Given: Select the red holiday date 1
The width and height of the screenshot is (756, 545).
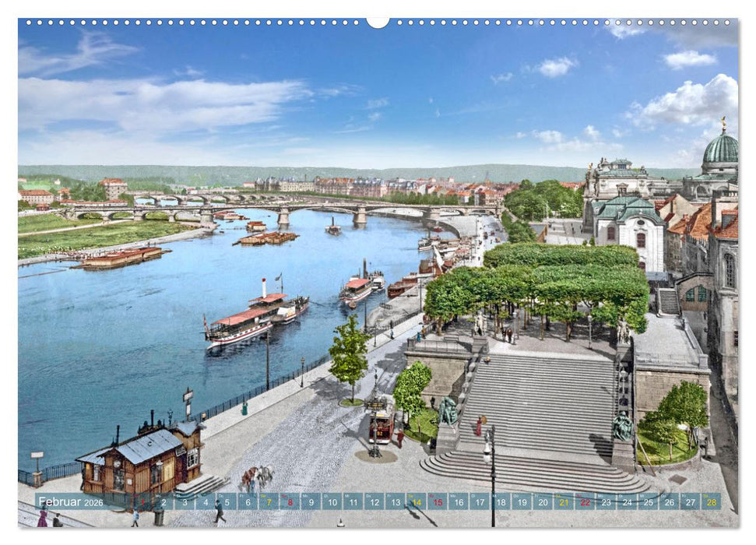Looking at the screenshot, I should click(142, 502).
